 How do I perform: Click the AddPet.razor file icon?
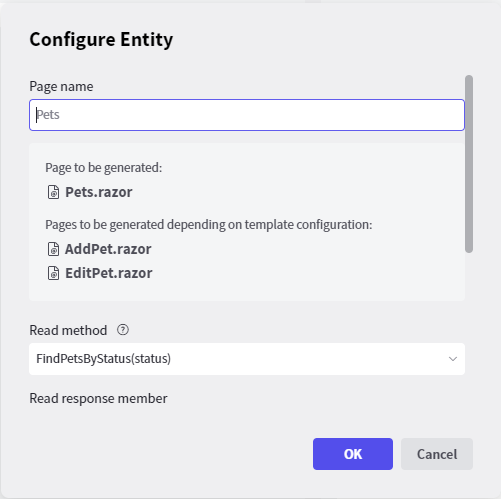pyautogui.click(x=53, y=249)
